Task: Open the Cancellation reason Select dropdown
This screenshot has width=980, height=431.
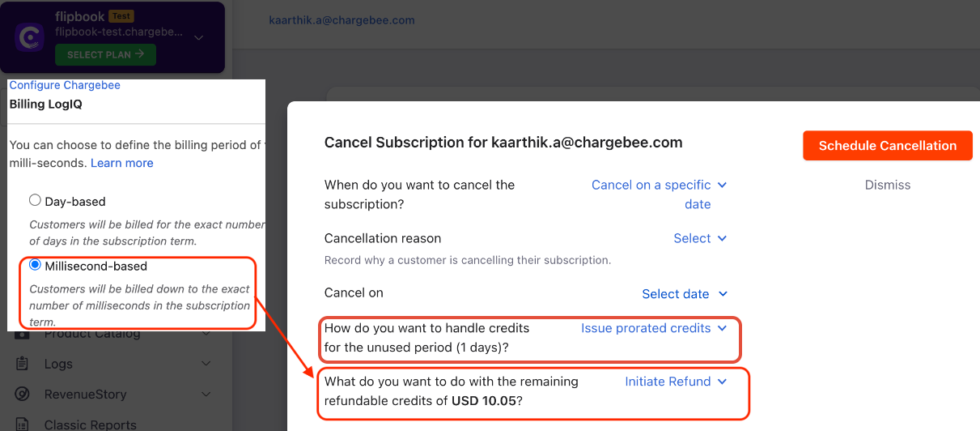Action: (x=700, y=238)
